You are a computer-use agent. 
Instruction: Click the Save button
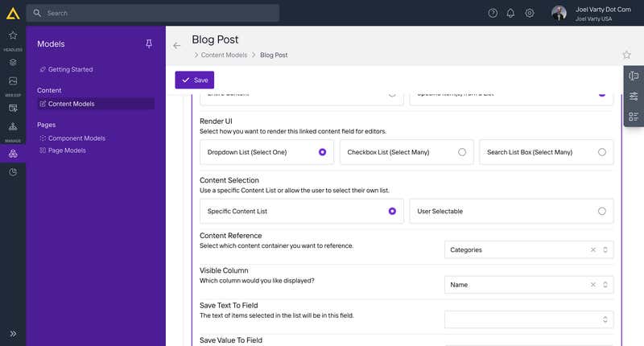[195, 80]
